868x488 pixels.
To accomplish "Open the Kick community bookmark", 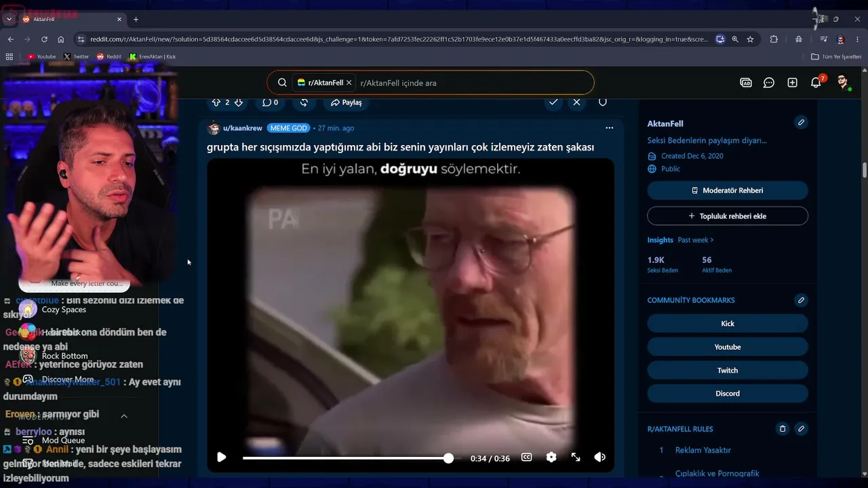I will click(x=728, y=323).
